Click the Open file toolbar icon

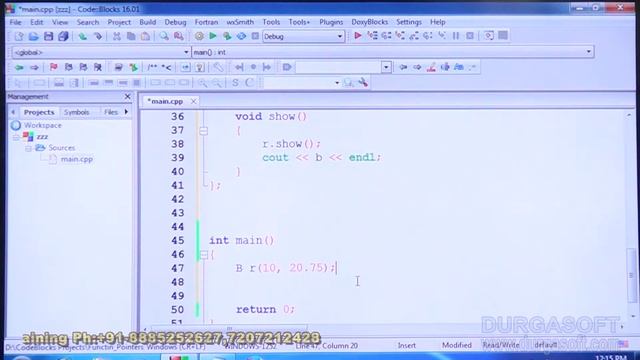[x=33, y=36]
